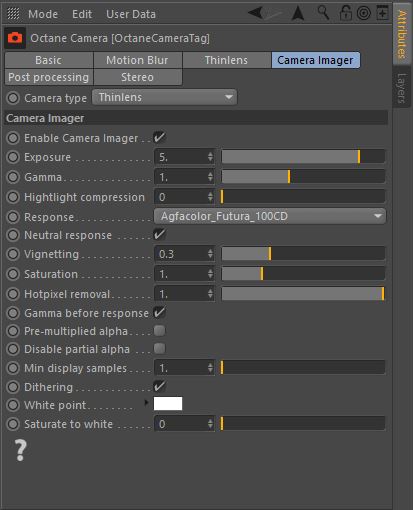This screenshot has height=510, width=414.
Task: Toggle the lock element icon
Action: point(345,13)
